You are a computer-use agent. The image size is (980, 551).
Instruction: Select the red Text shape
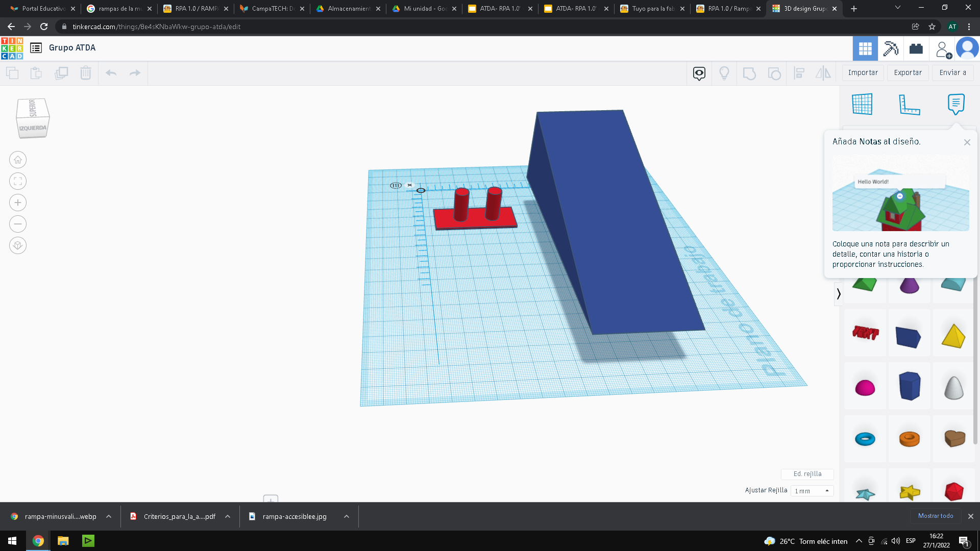coord(865,333)
